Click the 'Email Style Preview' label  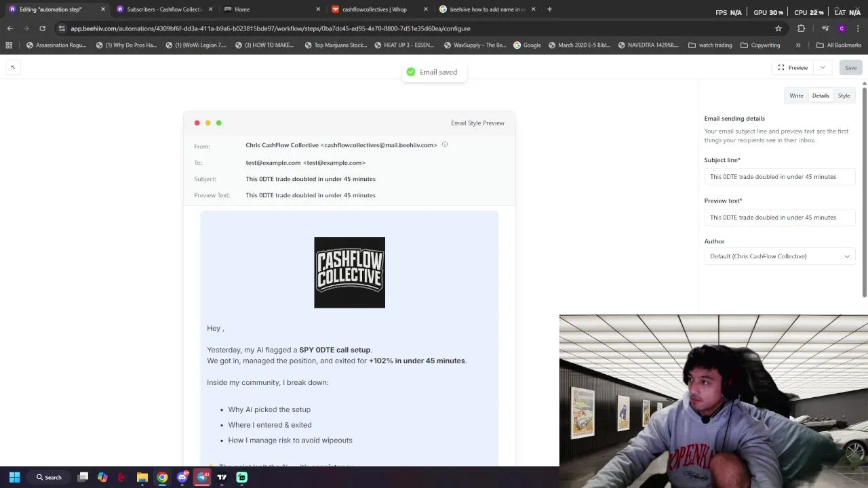477,123
